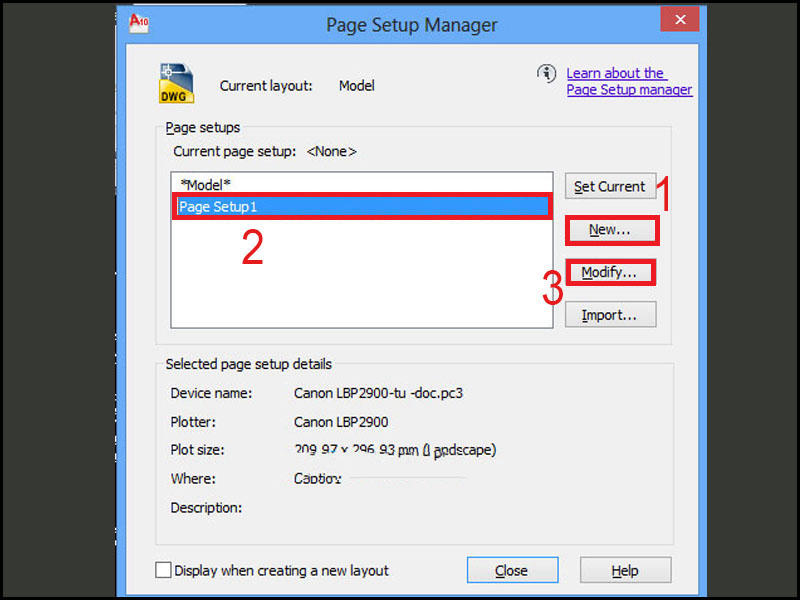Viewport: 800px width, 600px height.
Task: Select Page Setup1 in the list
Action: coord(362,207)
